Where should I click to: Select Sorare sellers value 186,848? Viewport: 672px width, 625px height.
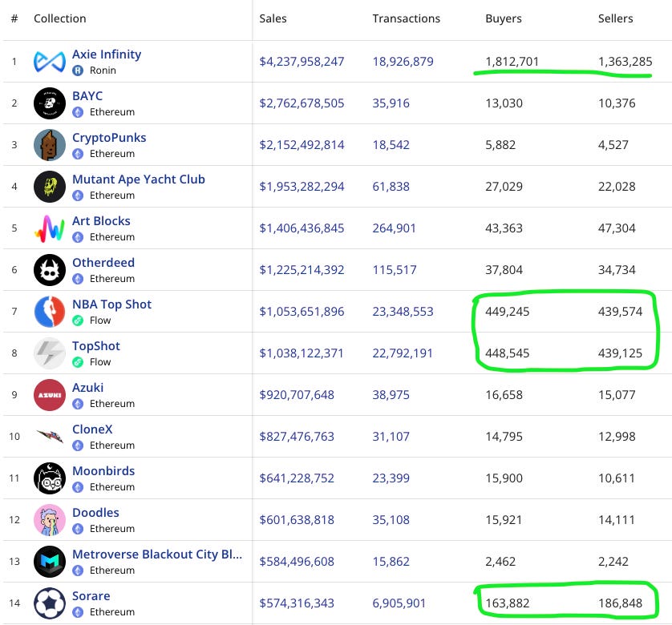pyautogui.click(x=620, y=603)
